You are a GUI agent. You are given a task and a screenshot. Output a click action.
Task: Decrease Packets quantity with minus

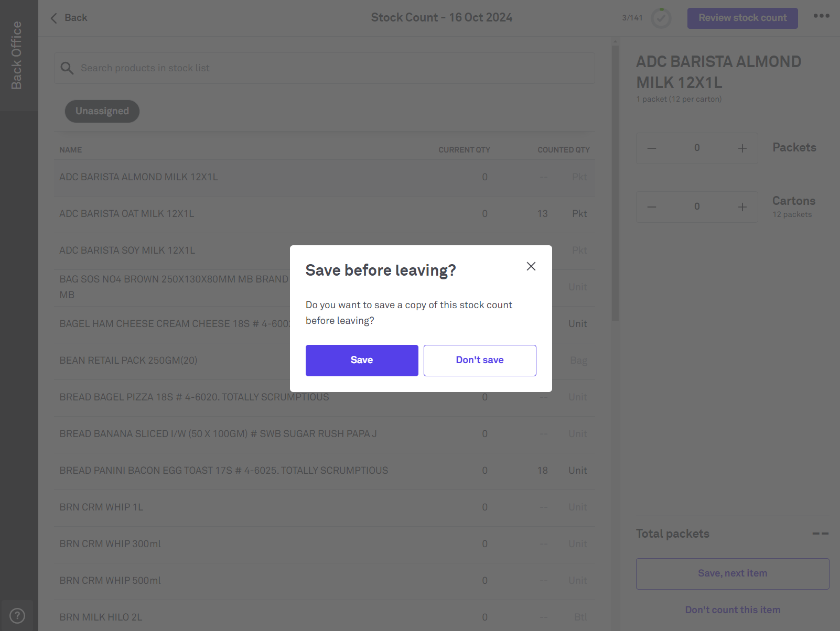[x=652, y=148]
